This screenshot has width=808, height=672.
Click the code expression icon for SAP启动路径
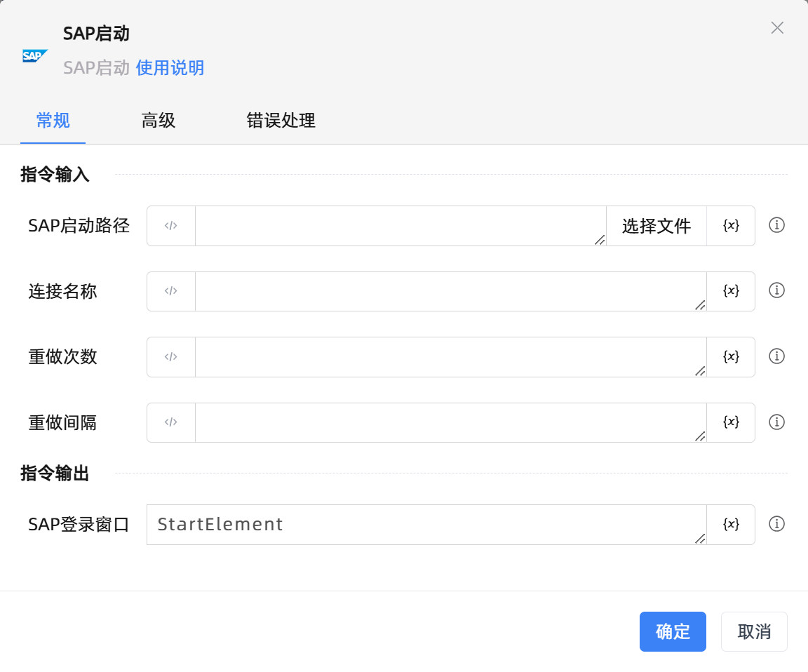(x=170, y=225)
